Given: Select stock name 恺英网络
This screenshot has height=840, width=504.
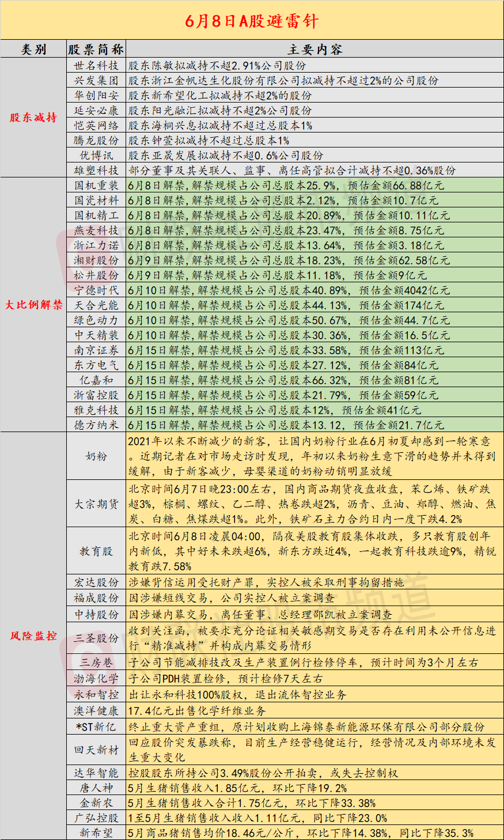Looking at the screenshot, I should click(96, 126).
